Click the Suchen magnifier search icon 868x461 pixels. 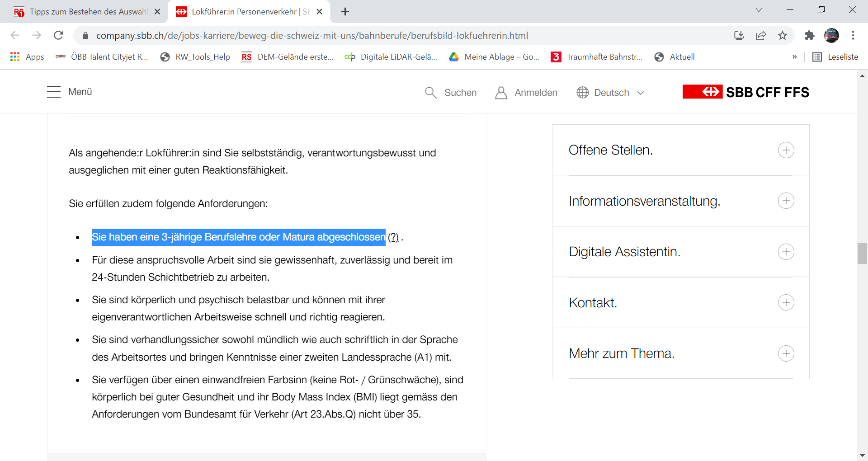pyautogui.click(x=430, y=93)
